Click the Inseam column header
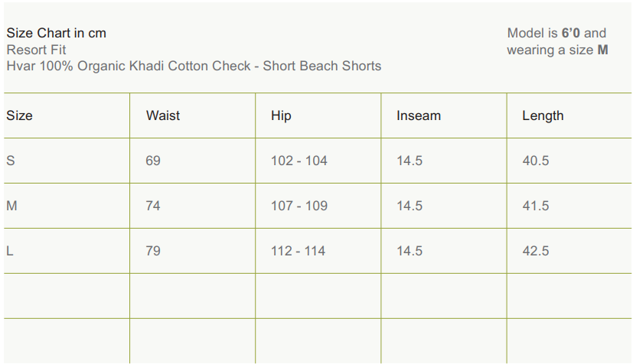Viewport: 633px width, 364px height. (419, 115)
